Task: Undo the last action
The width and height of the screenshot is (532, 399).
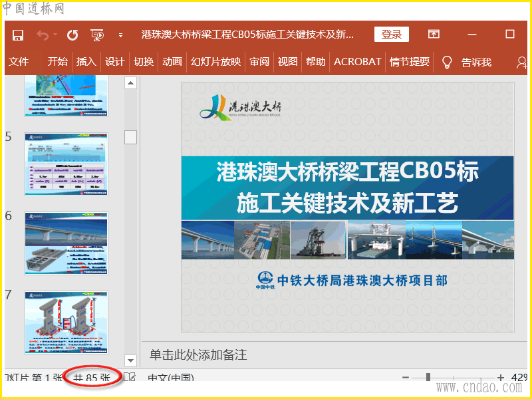Action: 43,35
